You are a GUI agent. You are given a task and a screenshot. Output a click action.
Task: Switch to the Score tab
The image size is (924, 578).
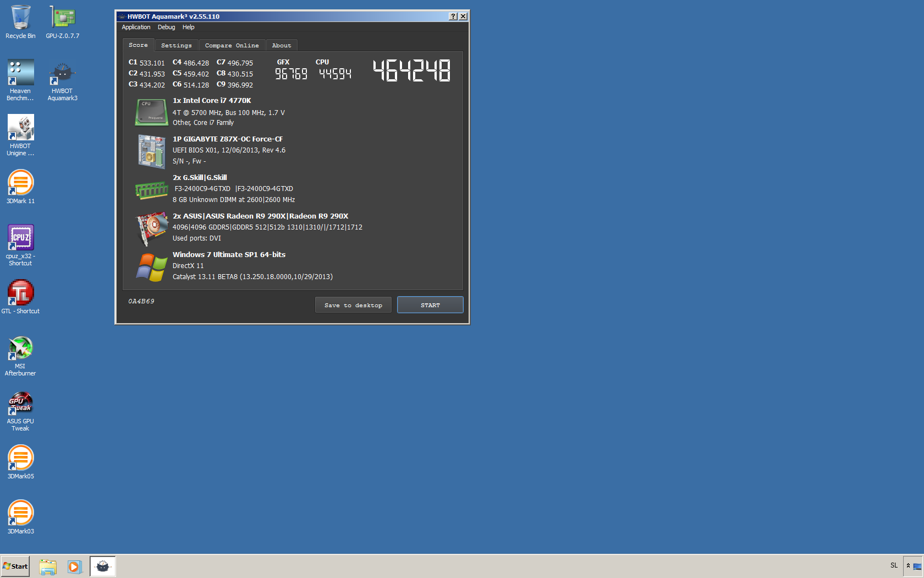pos(138,45)
